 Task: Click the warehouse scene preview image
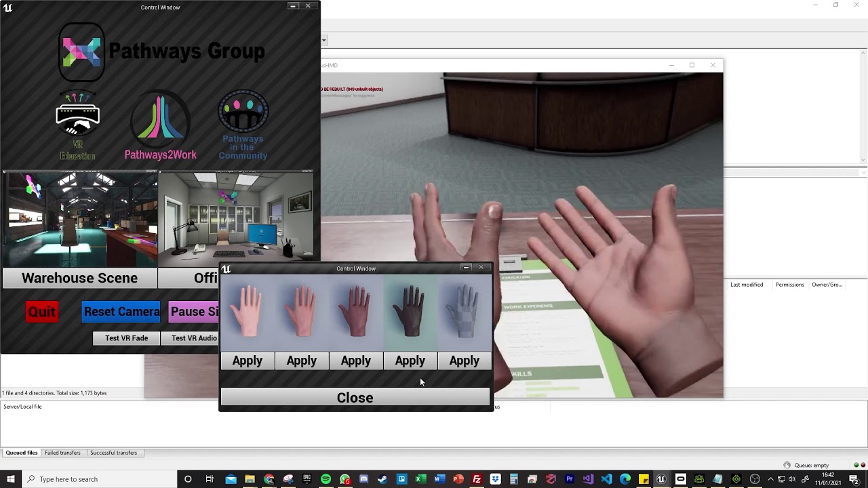(x=80, y=219)
